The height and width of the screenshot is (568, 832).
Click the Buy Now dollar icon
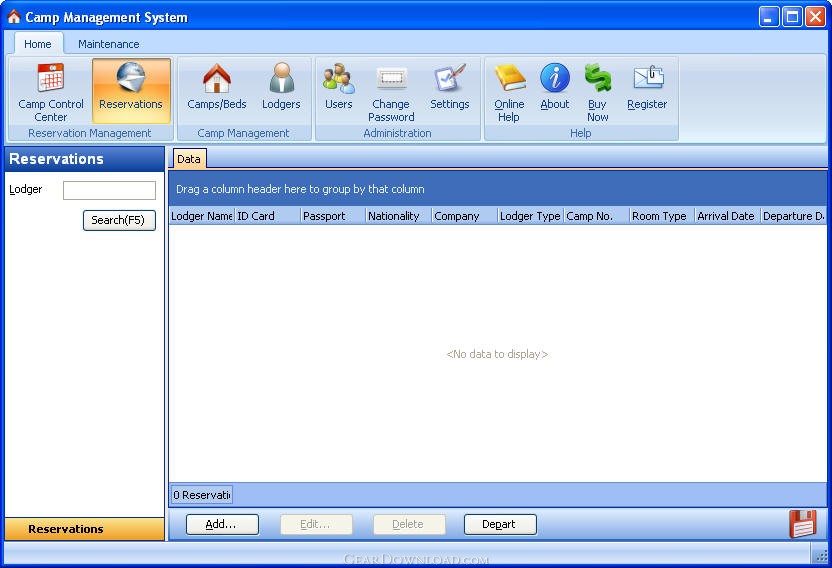597,78
